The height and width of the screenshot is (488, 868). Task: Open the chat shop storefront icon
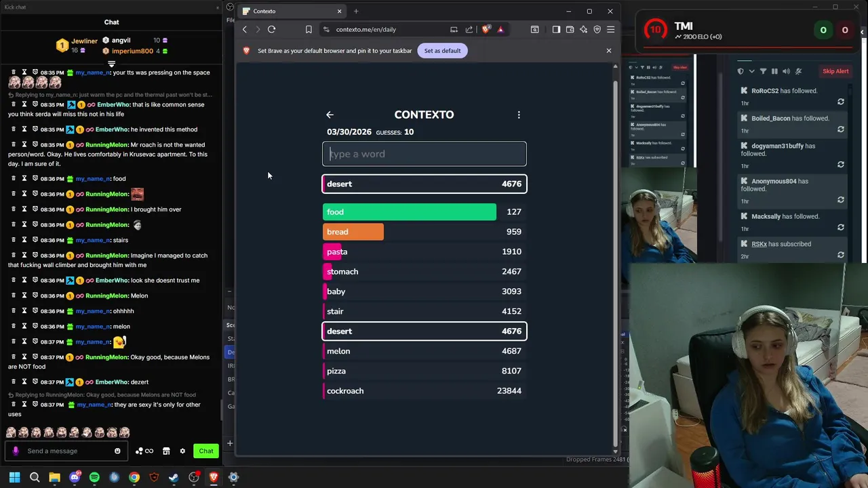point(166,451)
